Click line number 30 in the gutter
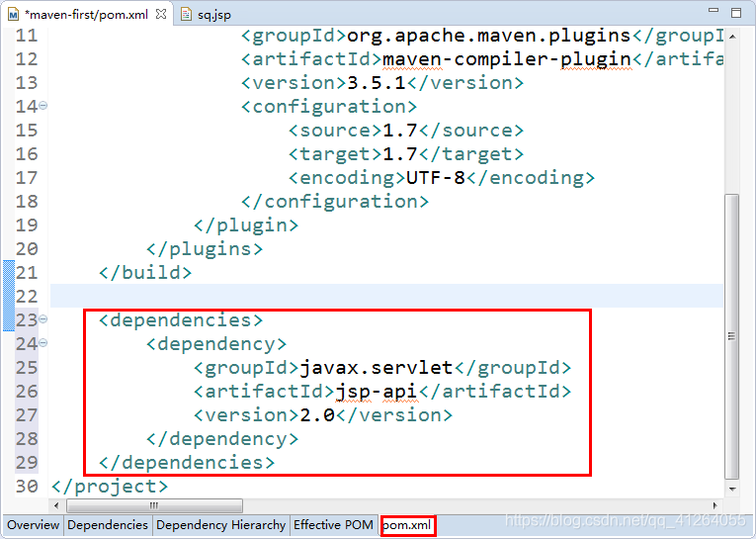The height and width of the screenshot is (539, 756). (26, 487)
